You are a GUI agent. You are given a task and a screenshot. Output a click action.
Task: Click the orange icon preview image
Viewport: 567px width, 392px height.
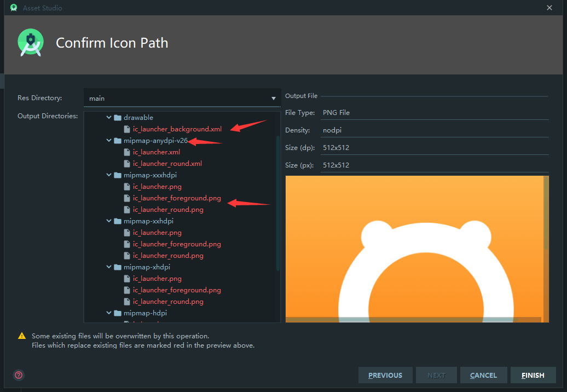click(417, 249)
